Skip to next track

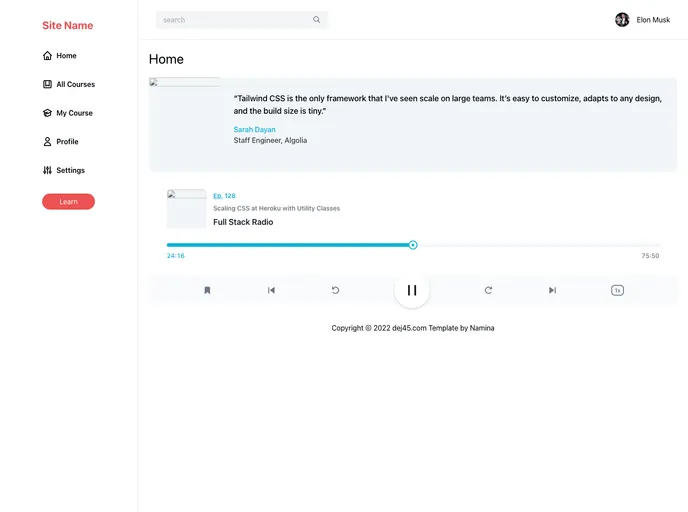tap(552, 290)
